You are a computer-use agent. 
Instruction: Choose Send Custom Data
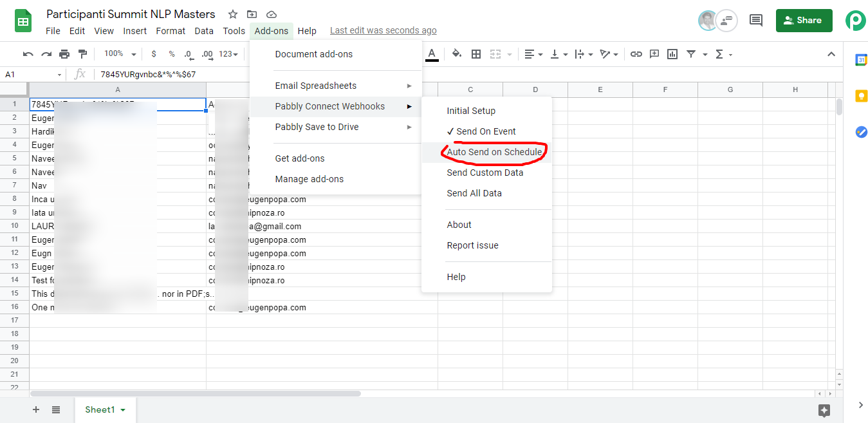pos(486,173)
